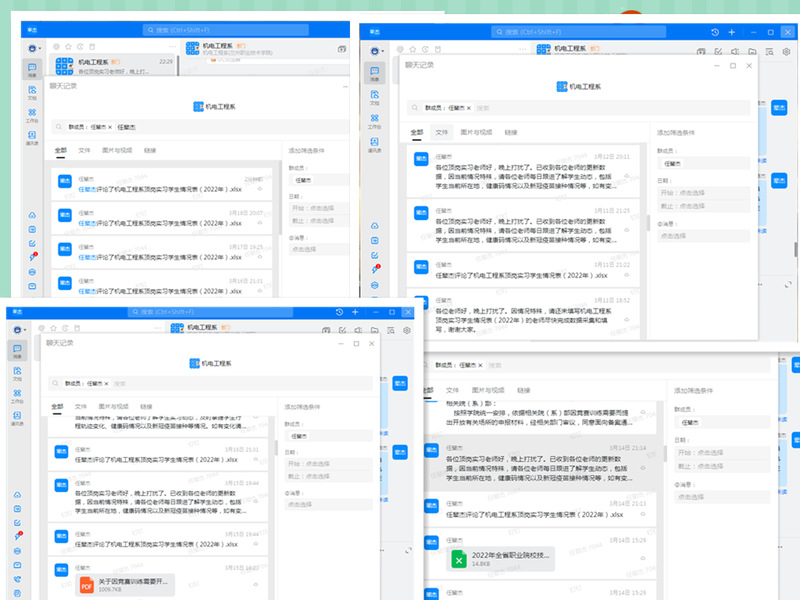Switch to 链接 tab in upper-right window
This screenshot has height=600, width=800.
[511, 132]
